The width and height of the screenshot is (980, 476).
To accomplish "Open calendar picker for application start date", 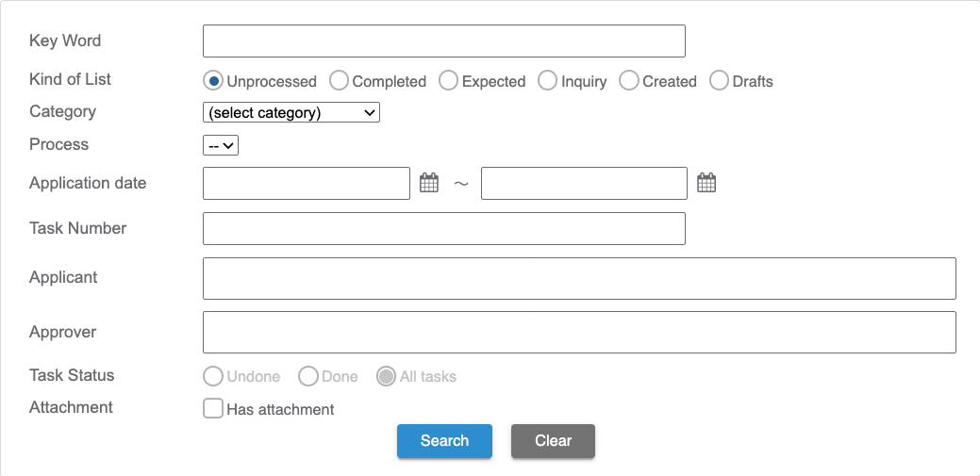I will 429,183.
